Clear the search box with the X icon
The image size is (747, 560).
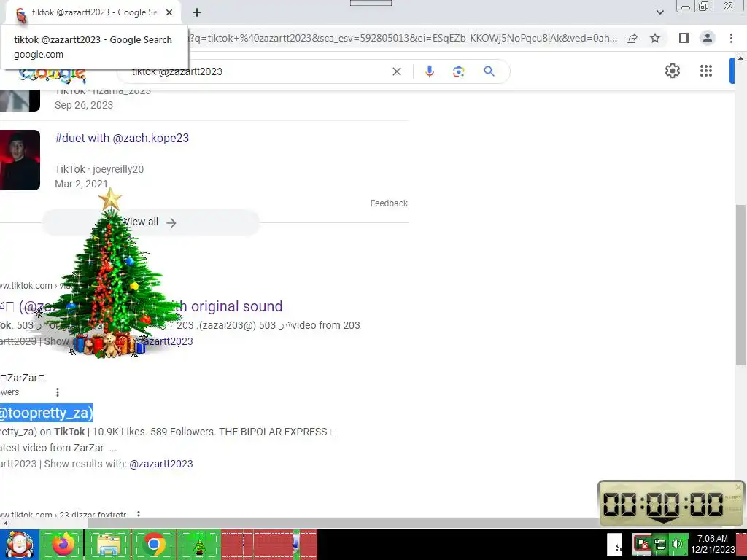[396, 71]
